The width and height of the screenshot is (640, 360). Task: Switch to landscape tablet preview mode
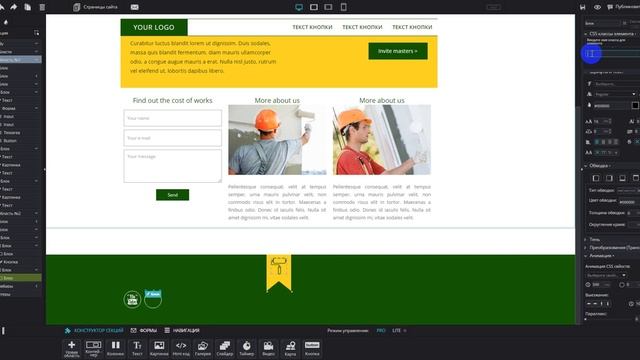[x=314, y=7]
